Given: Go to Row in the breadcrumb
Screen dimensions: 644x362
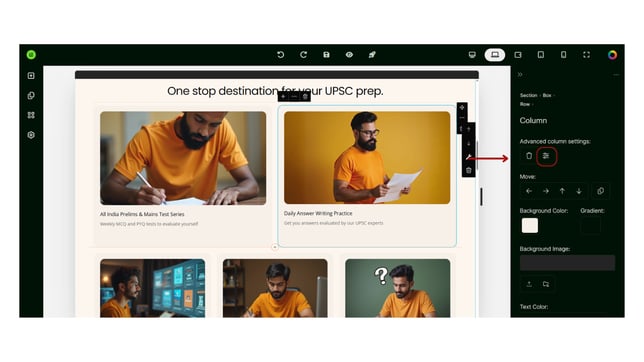Looking at the screenshot, I should [524, 104].
